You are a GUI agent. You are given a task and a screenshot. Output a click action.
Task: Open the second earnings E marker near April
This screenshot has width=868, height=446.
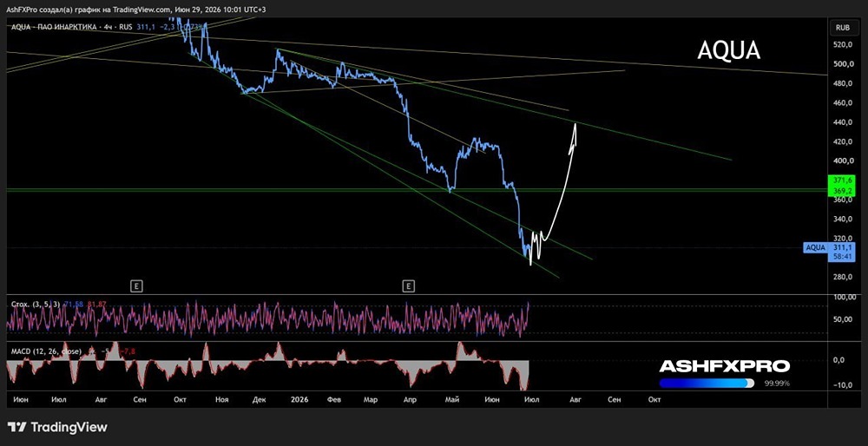click(408, 286)
